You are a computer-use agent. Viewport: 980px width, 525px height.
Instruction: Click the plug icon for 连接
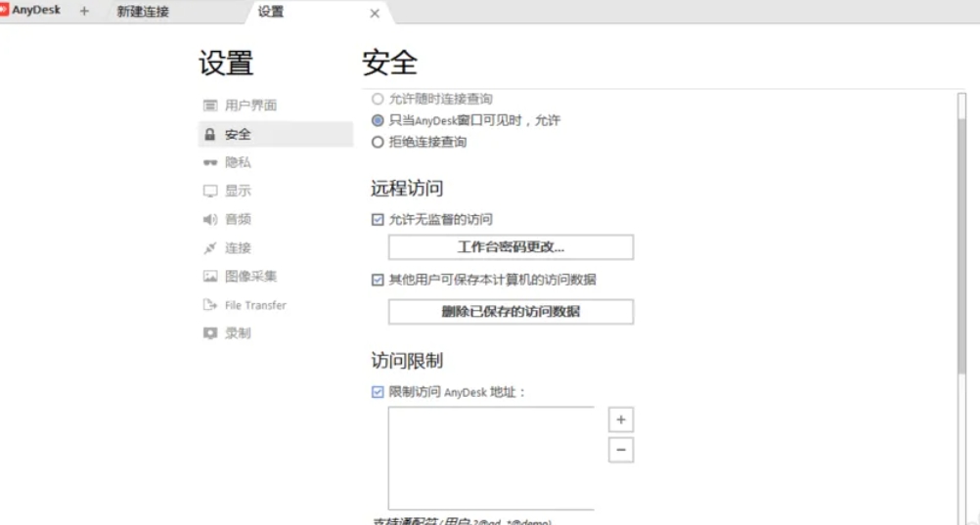[x=210, y=248]
